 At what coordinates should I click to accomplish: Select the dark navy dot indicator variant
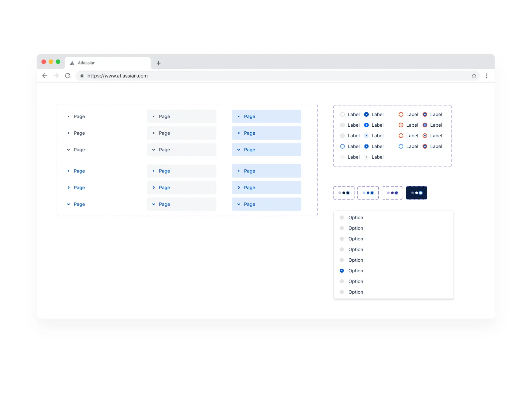click(x=417, y=193)
